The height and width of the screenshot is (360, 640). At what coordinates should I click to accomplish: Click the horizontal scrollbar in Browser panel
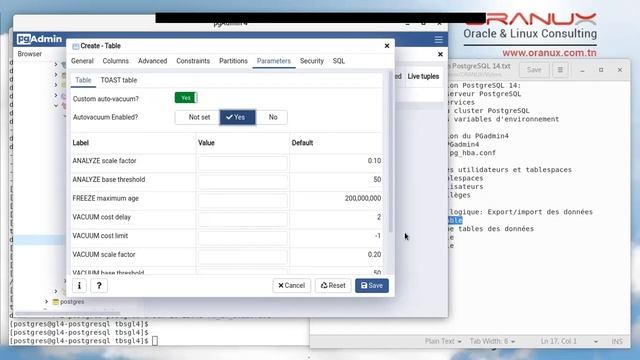(68, 313)
